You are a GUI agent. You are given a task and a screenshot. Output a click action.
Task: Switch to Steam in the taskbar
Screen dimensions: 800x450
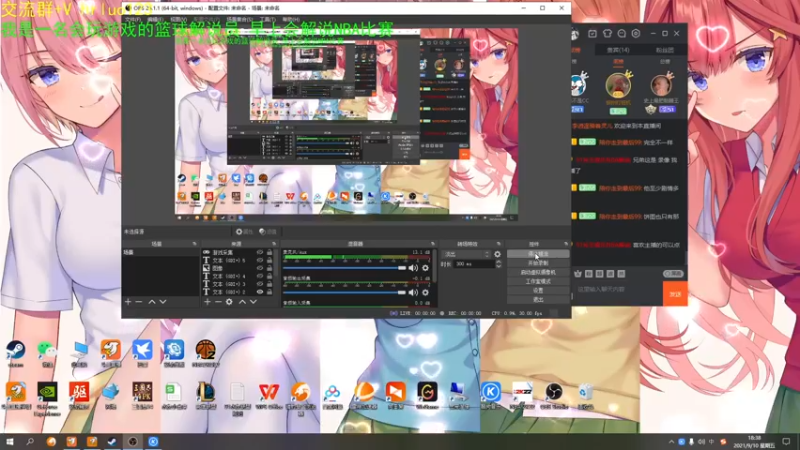[112, 441]
